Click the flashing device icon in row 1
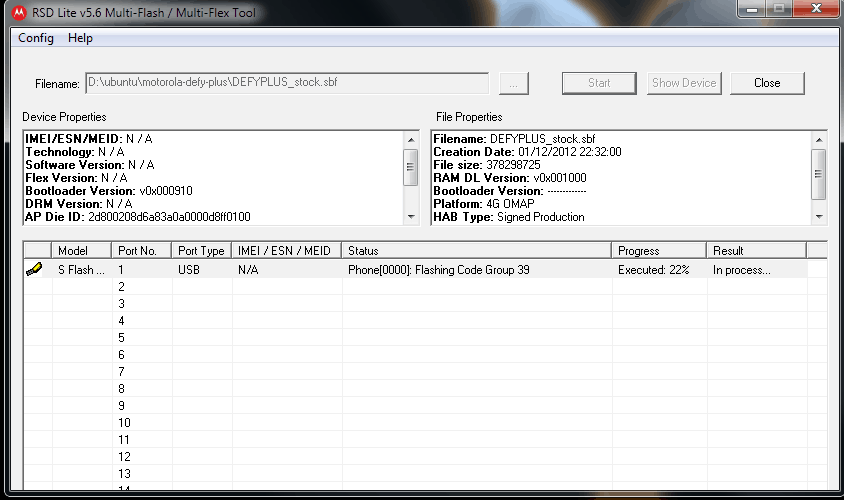The image size is (844, 500). (x=34, y=269)
